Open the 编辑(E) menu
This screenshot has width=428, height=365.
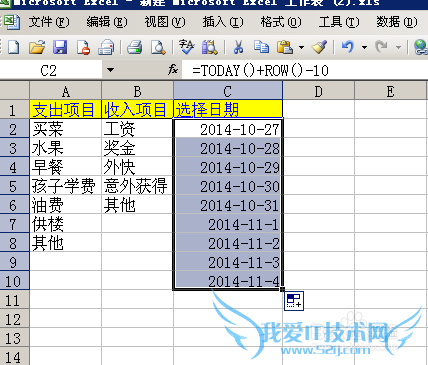(x=107, y=22)
